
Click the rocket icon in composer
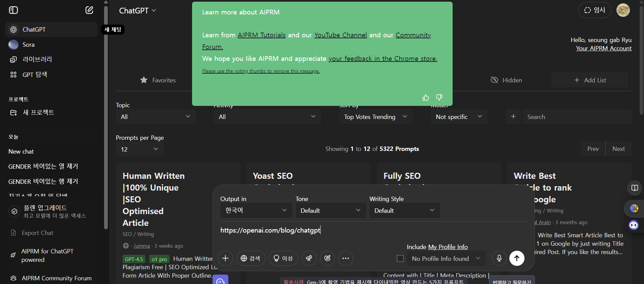pos(309,258)
